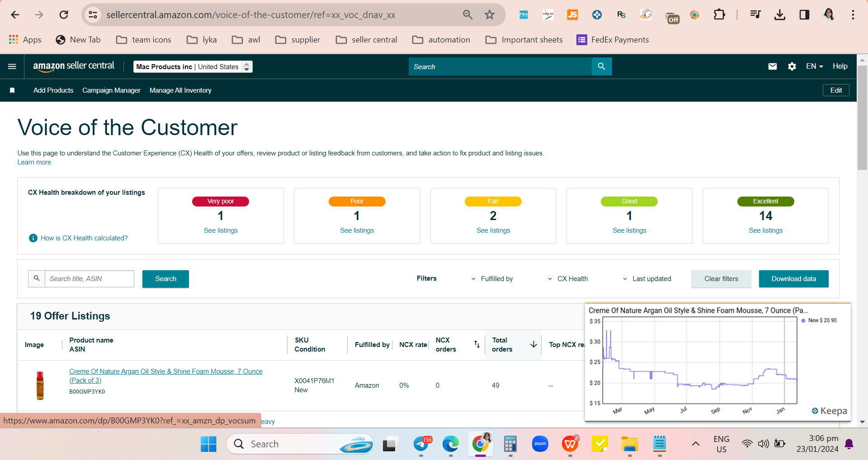Click the Creme Of Nature product thumbnail
Image resolution: width=868 pixels, height=460 pixels.
(40, 385)
